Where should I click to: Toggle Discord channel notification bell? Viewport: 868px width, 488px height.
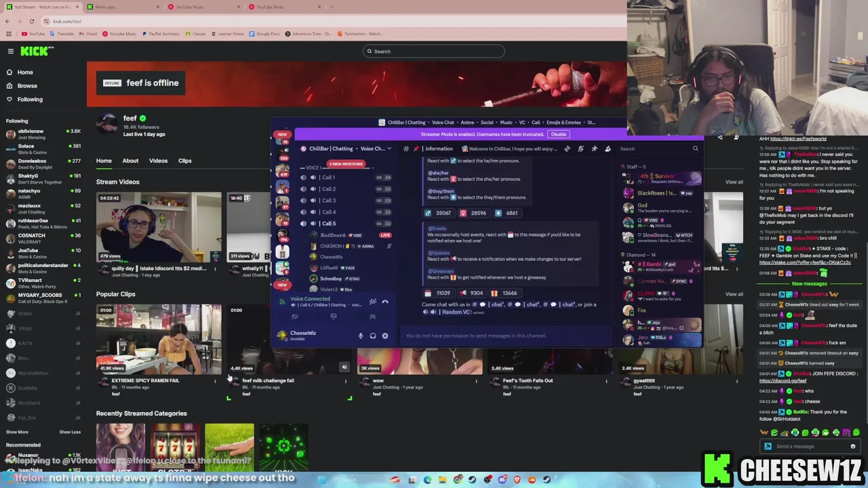tap(580, 148)
